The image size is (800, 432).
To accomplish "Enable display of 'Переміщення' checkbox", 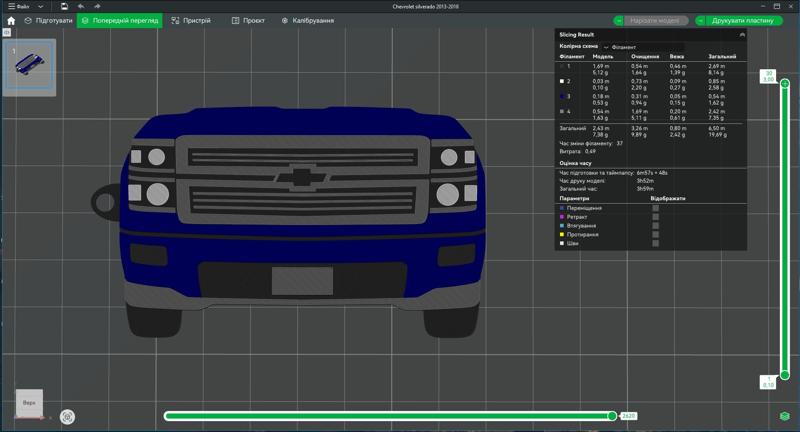I will (655, 208).
